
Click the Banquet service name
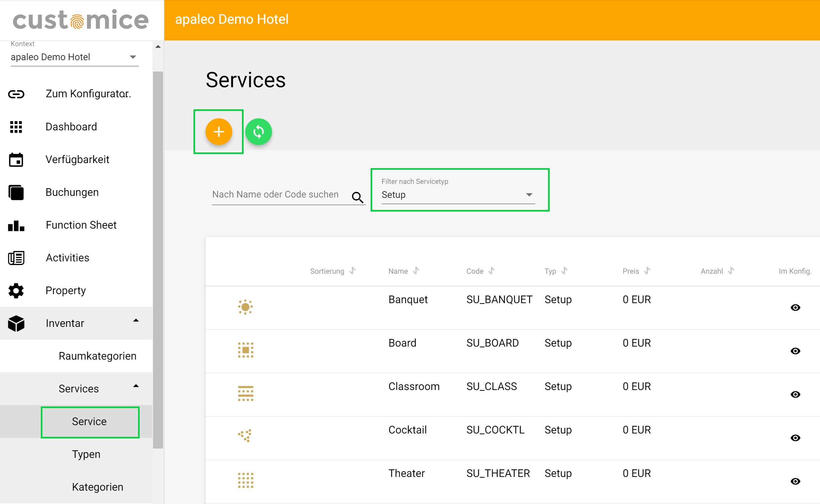[408, 299]
